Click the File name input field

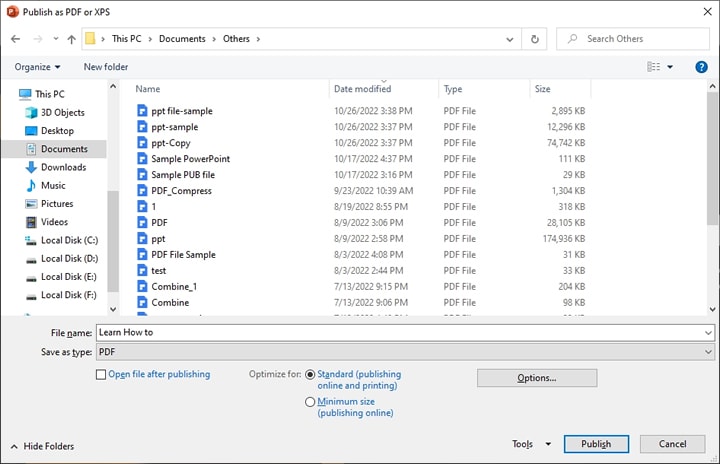(400, 332)
